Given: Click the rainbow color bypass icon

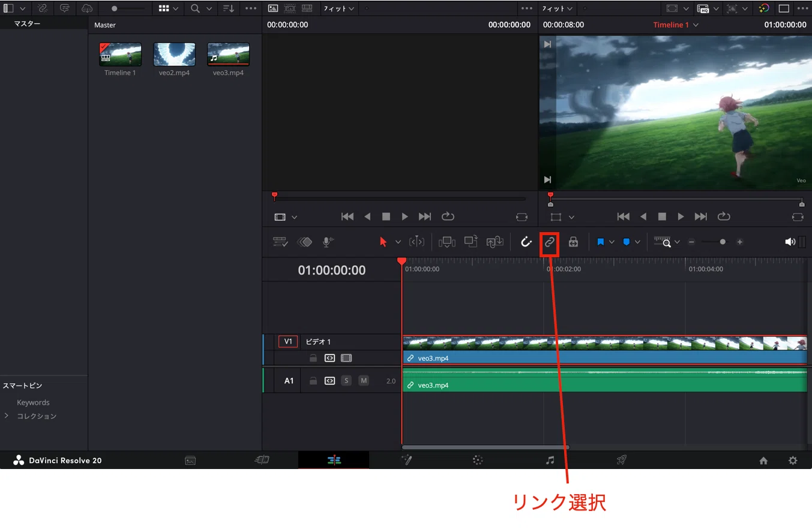Looking at the screenshot, I should click(x=763, y=8).
